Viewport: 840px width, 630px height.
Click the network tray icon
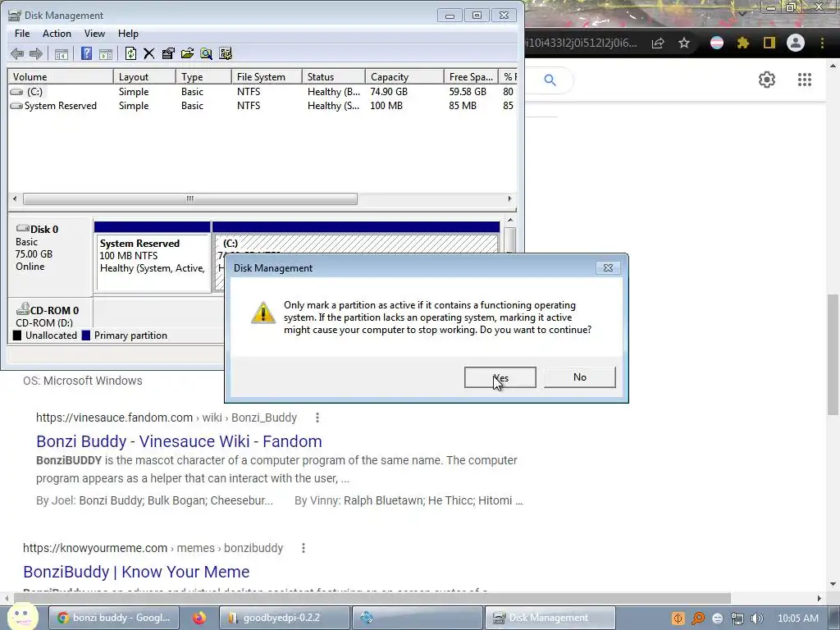(x=737, y=619)
